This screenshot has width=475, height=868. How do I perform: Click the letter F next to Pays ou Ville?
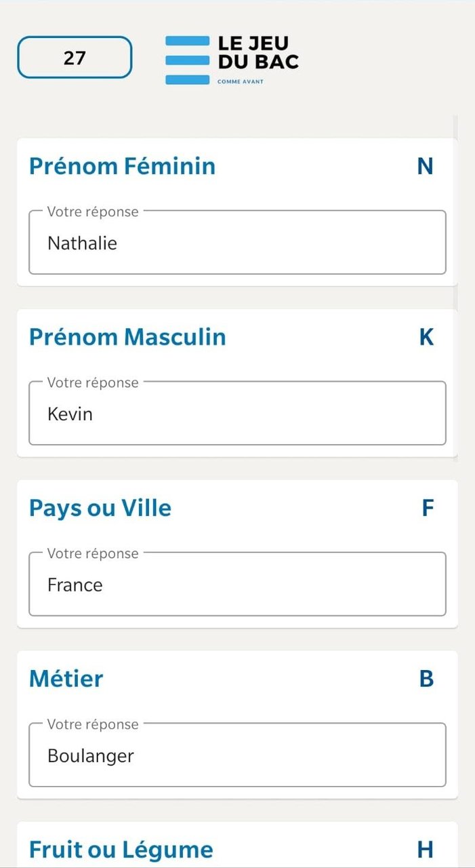[428, 508]
